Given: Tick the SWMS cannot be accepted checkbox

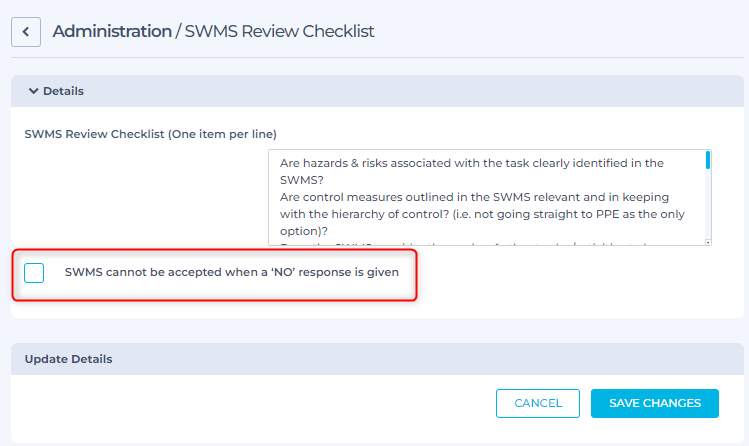Looking at the screenshot, I should (34, 272).
